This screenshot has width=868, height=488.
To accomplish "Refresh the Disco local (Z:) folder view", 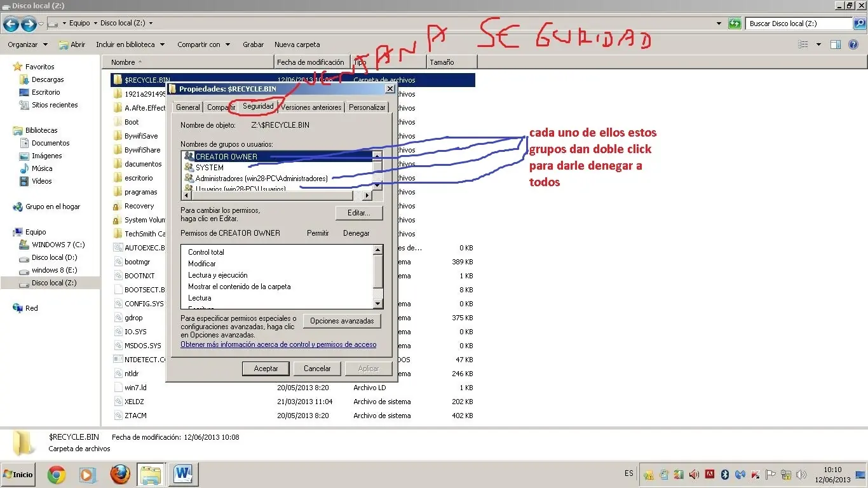I will 735,24.
